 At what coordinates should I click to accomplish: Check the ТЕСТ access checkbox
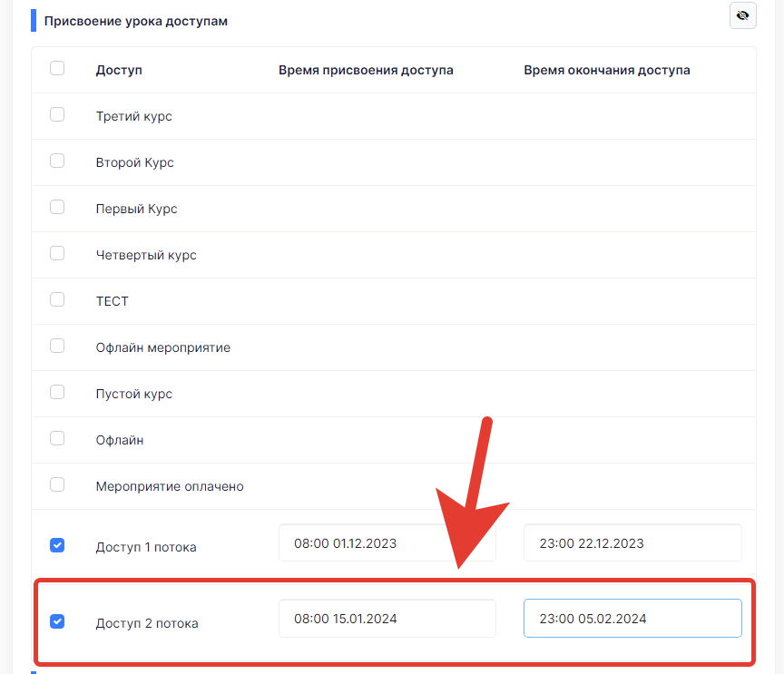pyautogui.click(x=57, y=299)
